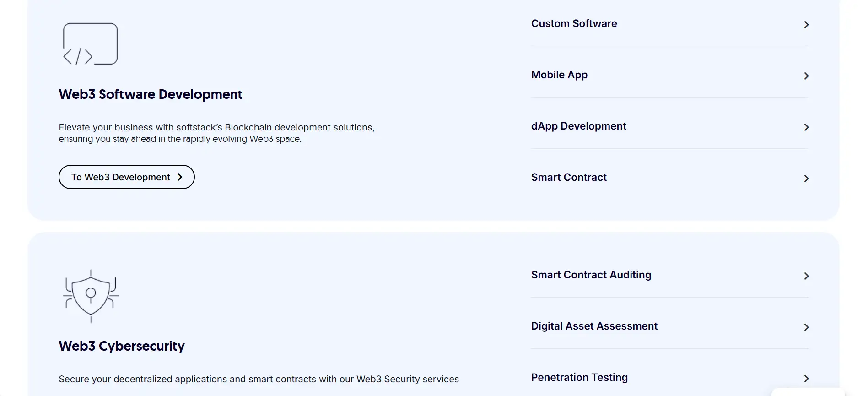Image resolution: width=868 pixels, height=396 pixels.
Task: Click the Web3 Cybersecurity heading
Action: (x=122, y=346)
